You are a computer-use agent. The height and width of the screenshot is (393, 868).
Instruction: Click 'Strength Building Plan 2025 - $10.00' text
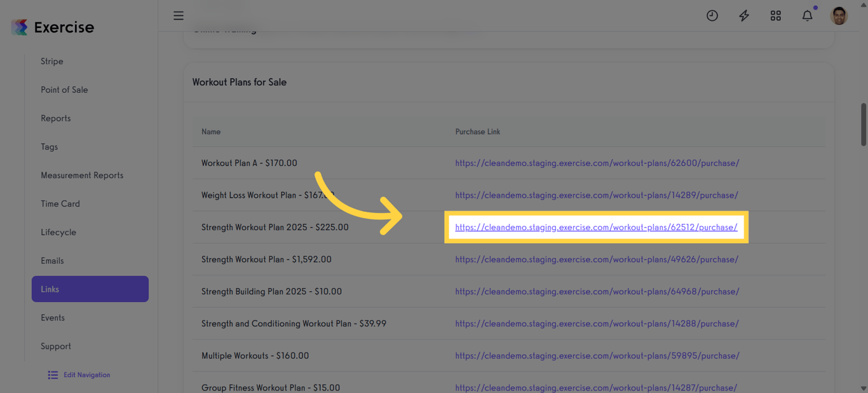point(271,292)
